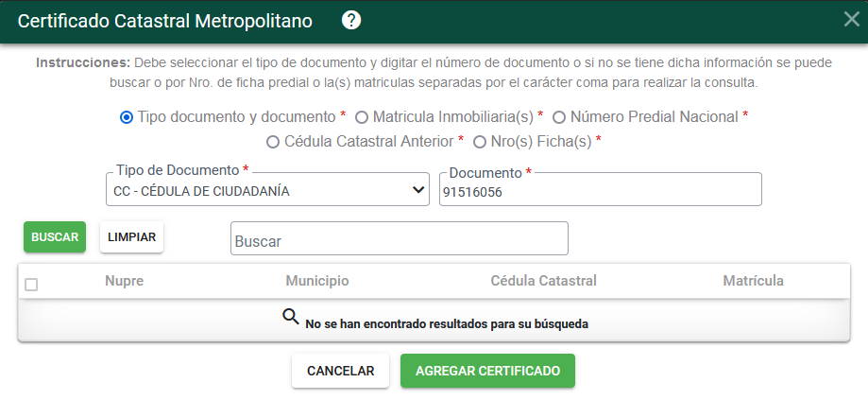Clear the form with LIMPIAR

click(x=131, y=237)
